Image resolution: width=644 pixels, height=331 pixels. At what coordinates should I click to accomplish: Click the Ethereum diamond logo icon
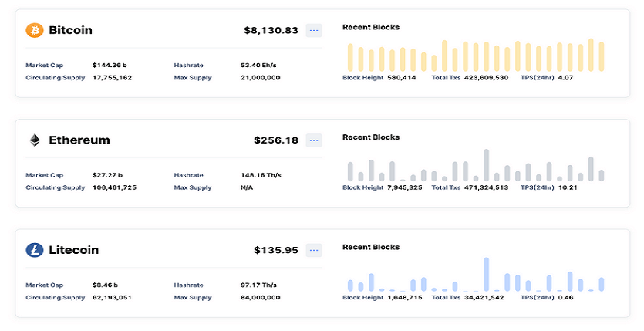click(x=35, y=140)
